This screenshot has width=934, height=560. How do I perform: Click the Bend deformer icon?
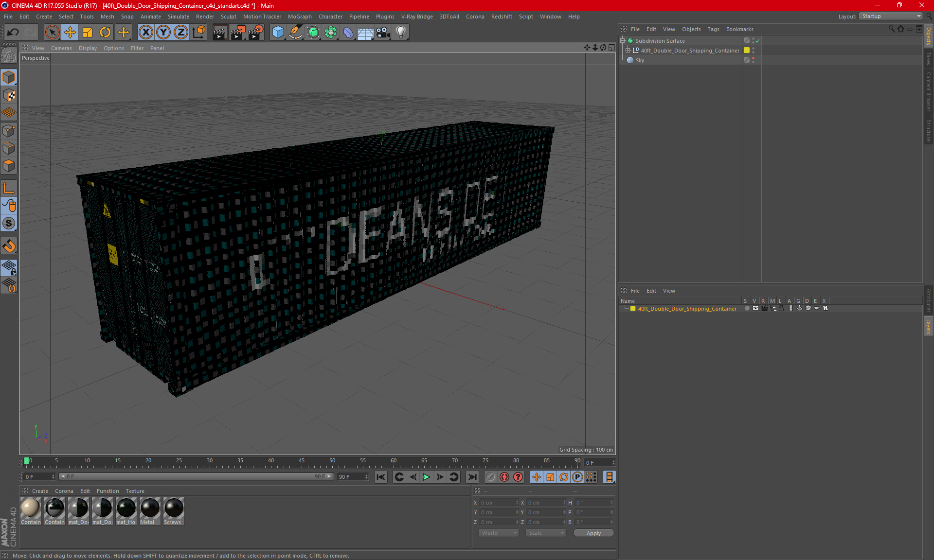coord(348,32)
